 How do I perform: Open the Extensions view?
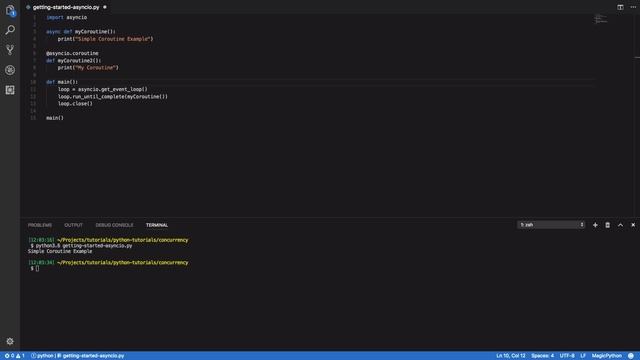click(10, 90)
